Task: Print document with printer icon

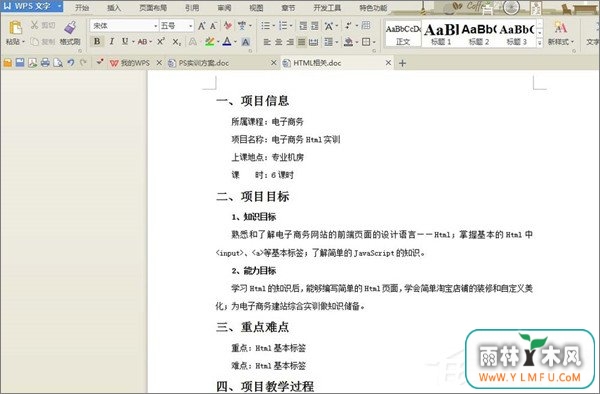Action: point(45,63)
